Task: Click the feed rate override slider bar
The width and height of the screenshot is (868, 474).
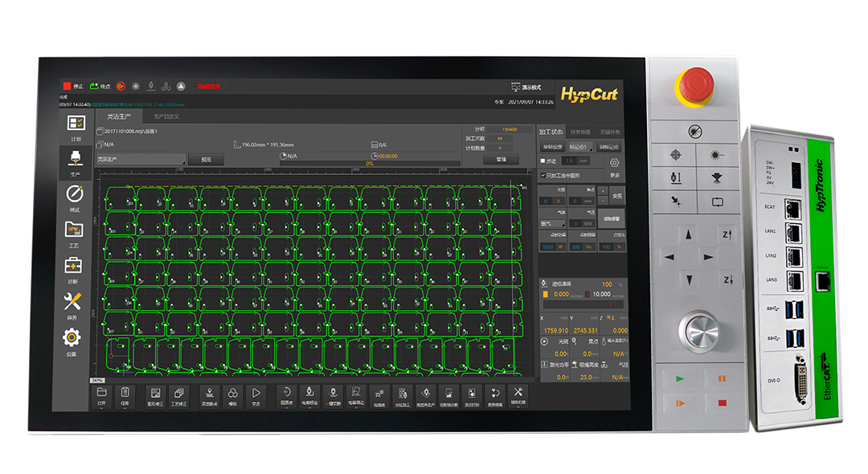Action: 580,304
